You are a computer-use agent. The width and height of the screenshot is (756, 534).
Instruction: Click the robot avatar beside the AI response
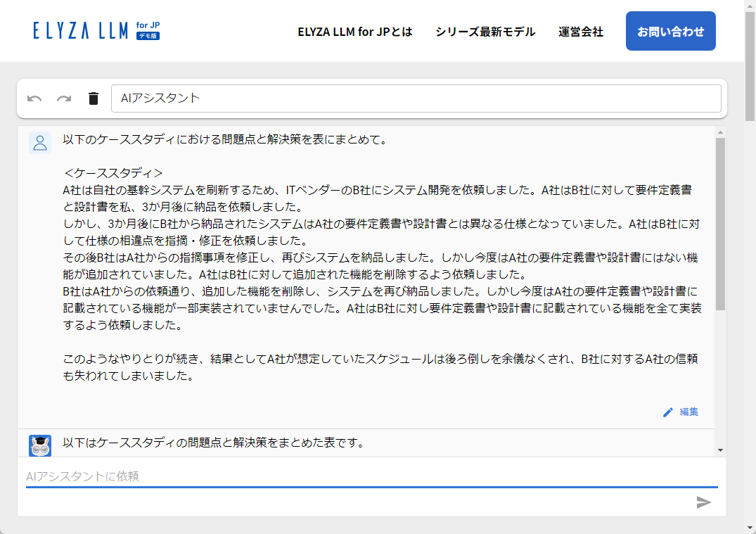coord(40,445)
